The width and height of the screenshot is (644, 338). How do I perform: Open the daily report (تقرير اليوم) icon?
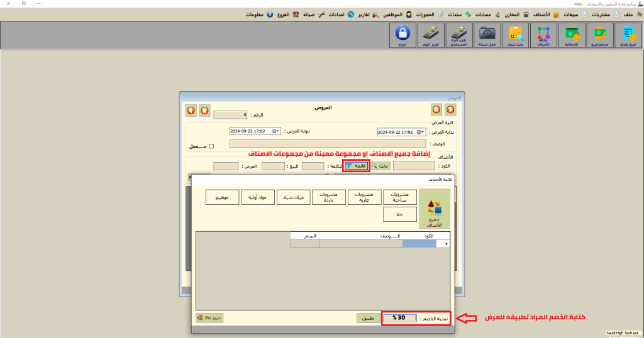[431, 35]
